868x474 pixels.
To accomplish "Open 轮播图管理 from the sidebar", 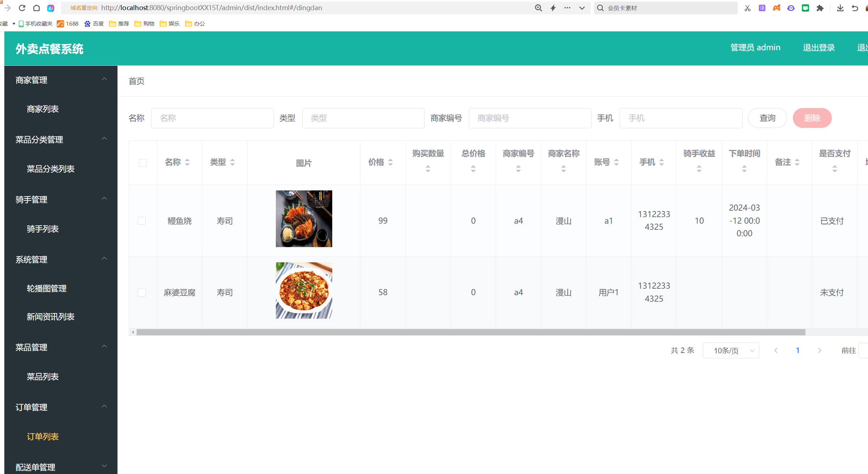I will (x=46, y=288).
